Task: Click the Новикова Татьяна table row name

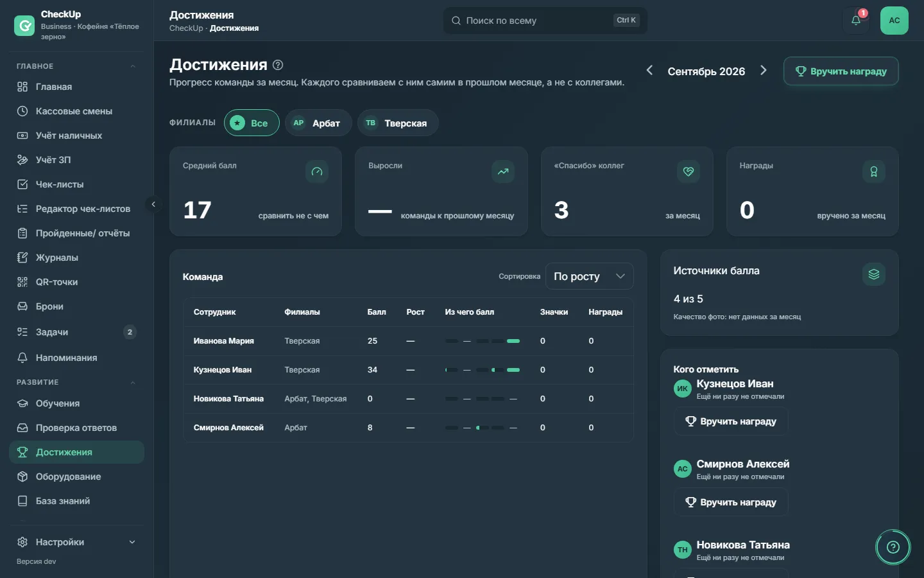Action: point(228,399)
